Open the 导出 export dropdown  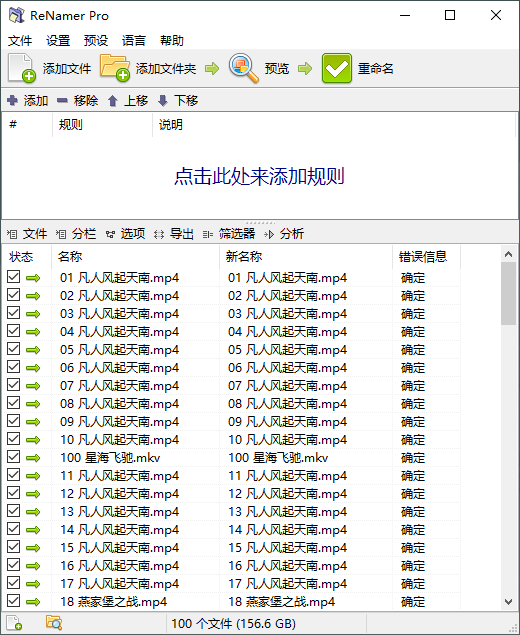coord(174,234)
